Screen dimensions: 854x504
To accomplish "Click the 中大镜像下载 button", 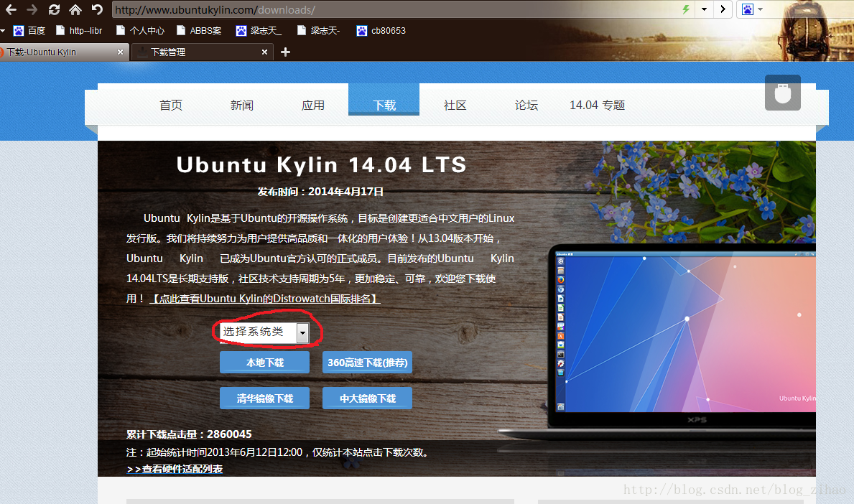I will (367, 398).
